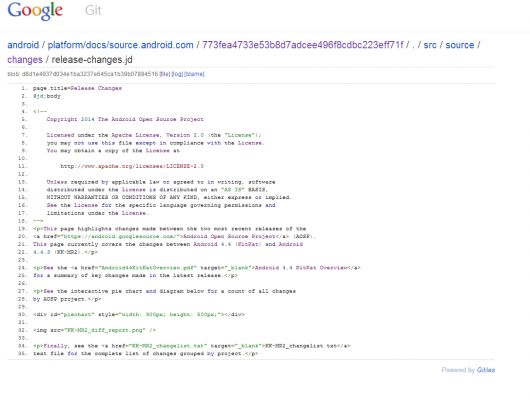This screenshot has width=530, height=400.
Task: Click 'WITHOUT WARRANTIES OR CONDITIONS' code line
Action: pyautogui.click(x=169, y=197)
